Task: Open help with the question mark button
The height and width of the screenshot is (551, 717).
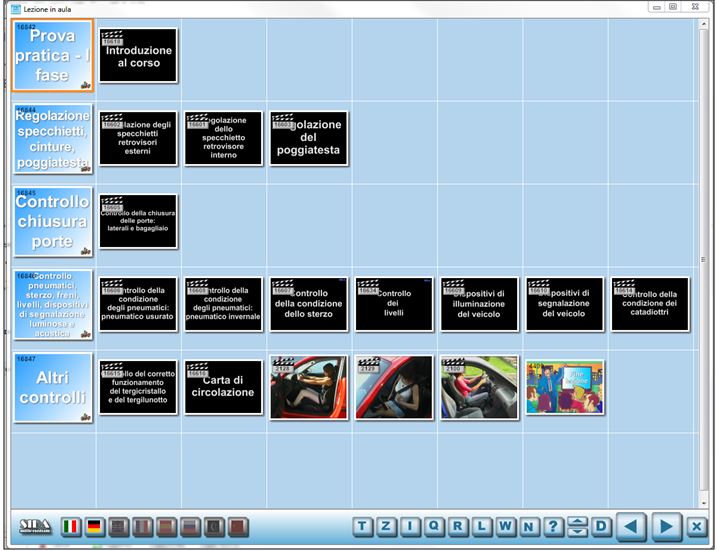Action: [x=554, y=527]
